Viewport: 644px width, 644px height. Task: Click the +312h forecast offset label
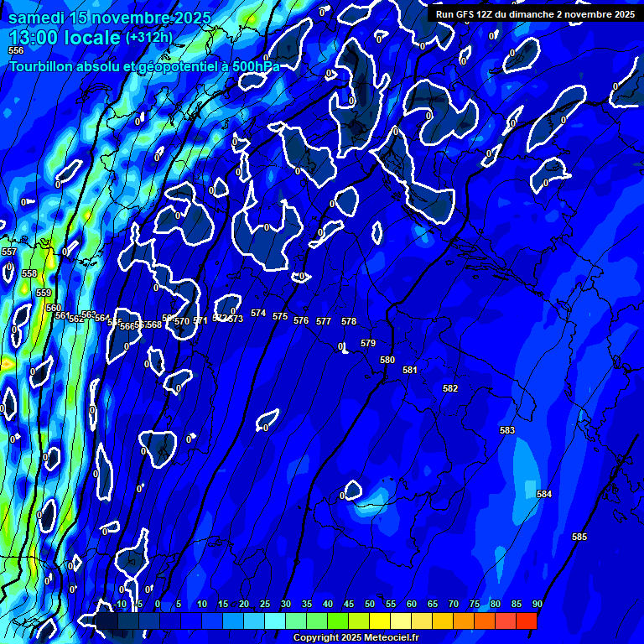(x=151, y=38)
